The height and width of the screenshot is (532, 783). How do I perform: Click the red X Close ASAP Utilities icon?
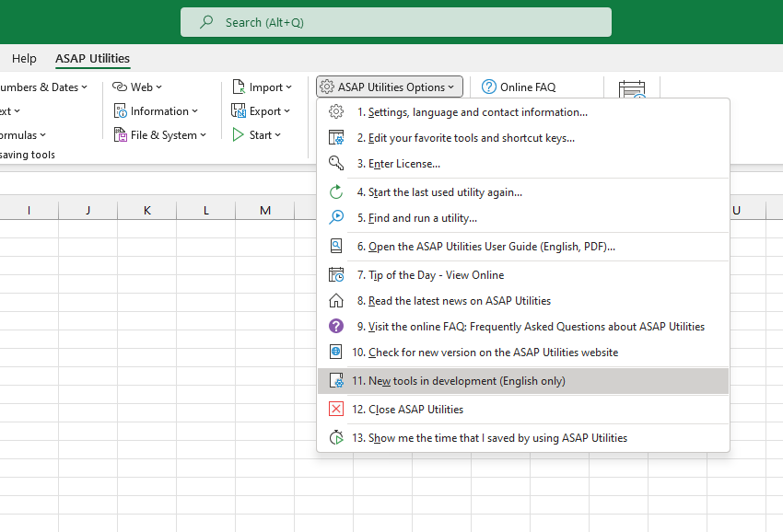point(336,409)
